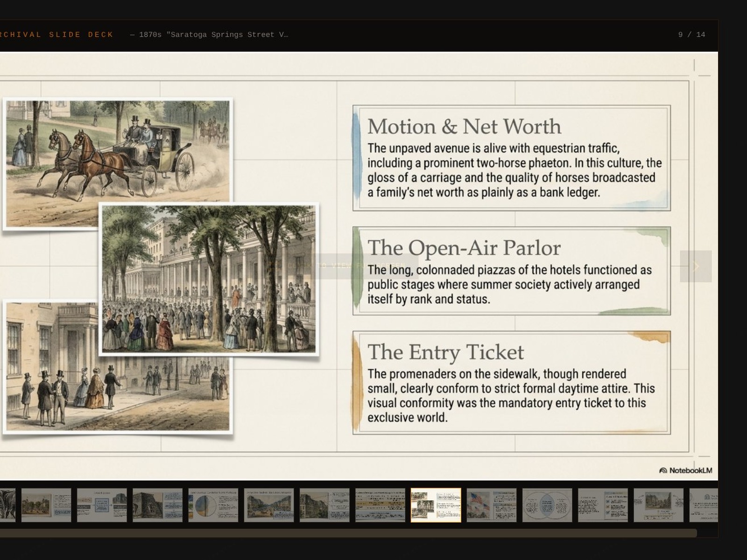This screenshot has width=747, height=560.
Task: Click The Open-Air Parlor heading
Action: (x=464, y=248)
